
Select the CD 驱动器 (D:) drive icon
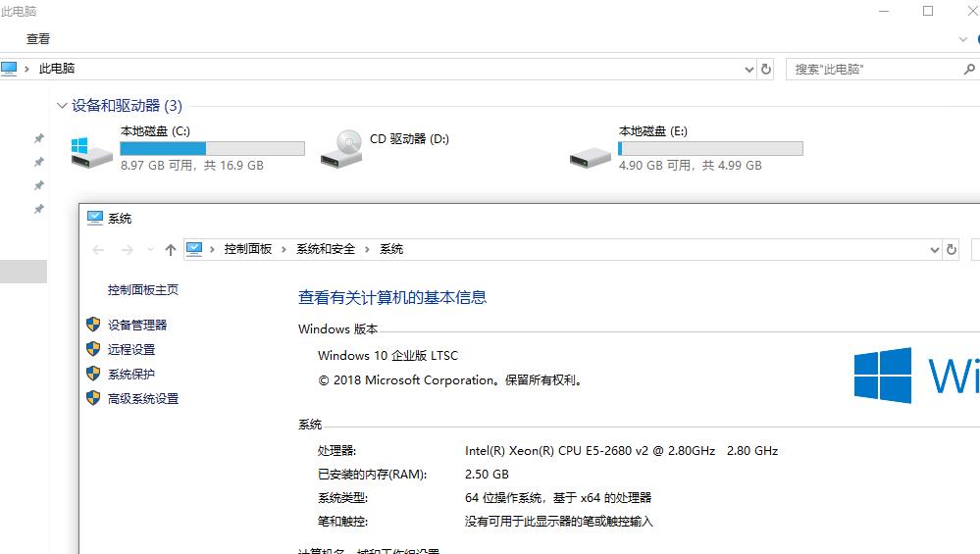tap(341, 149)
